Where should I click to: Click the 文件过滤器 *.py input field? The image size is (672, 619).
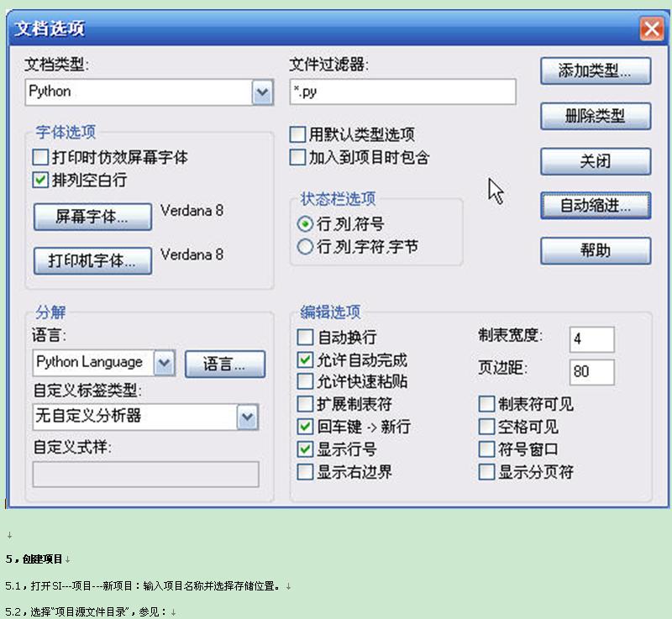(402, 92)
